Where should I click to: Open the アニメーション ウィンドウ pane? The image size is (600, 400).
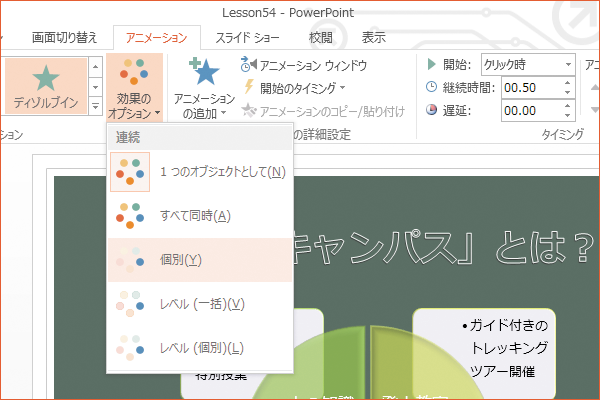tap(304, 65)
